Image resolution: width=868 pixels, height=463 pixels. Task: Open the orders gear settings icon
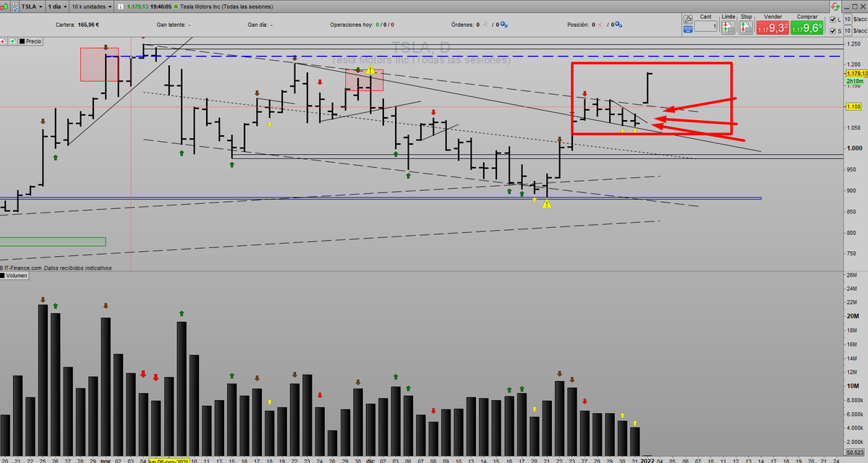[x=504, y=25]
